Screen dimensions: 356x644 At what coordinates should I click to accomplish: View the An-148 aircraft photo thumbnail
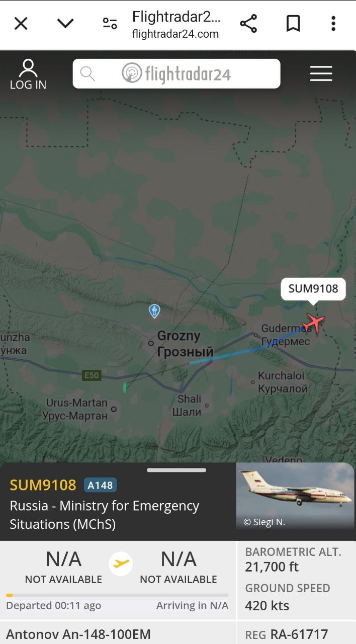pos(295,496)
